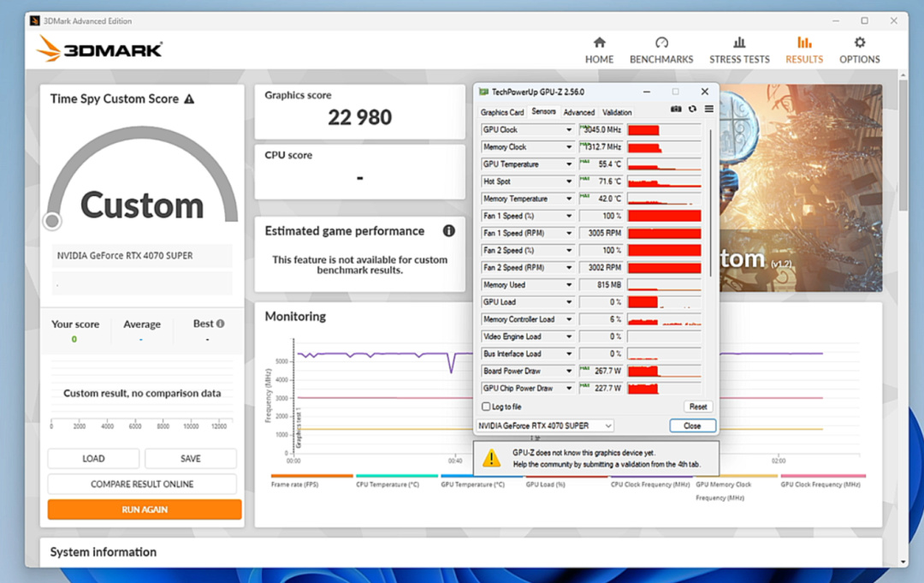Click the info icon next to Best

(221, 324)
